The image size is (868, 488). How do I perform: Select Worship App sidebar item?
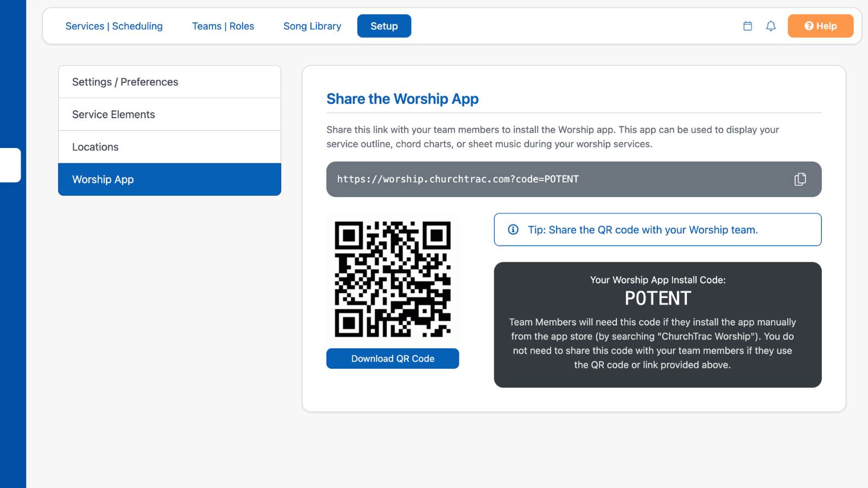pos(170,179)
